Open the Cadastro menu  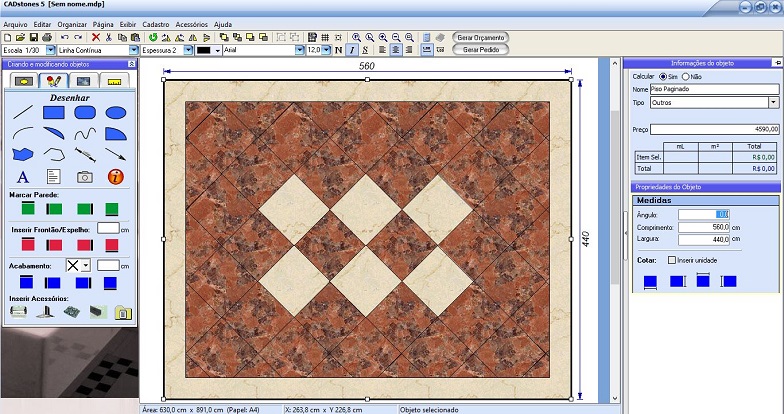(x=156, y=24)
